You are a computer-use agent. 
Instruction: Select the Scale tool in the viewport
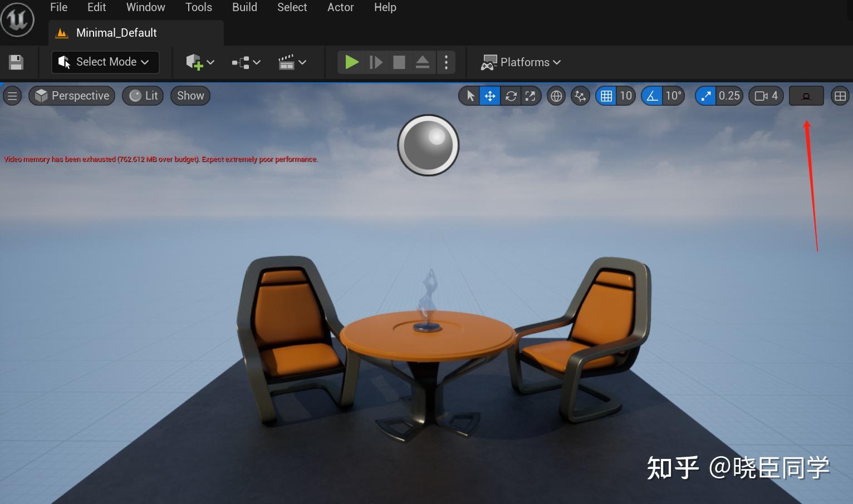pos(531,95)
